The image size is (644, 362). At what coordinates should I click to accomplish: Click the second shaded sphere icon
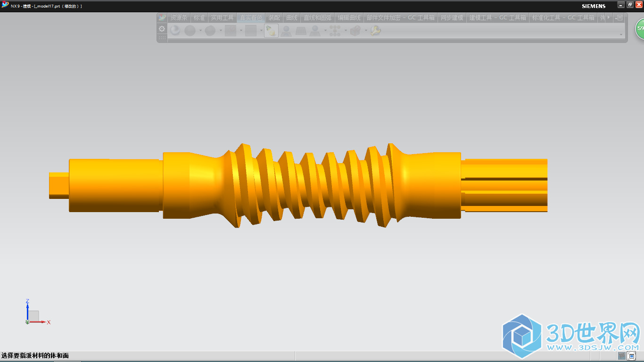[x=190, y=31]
